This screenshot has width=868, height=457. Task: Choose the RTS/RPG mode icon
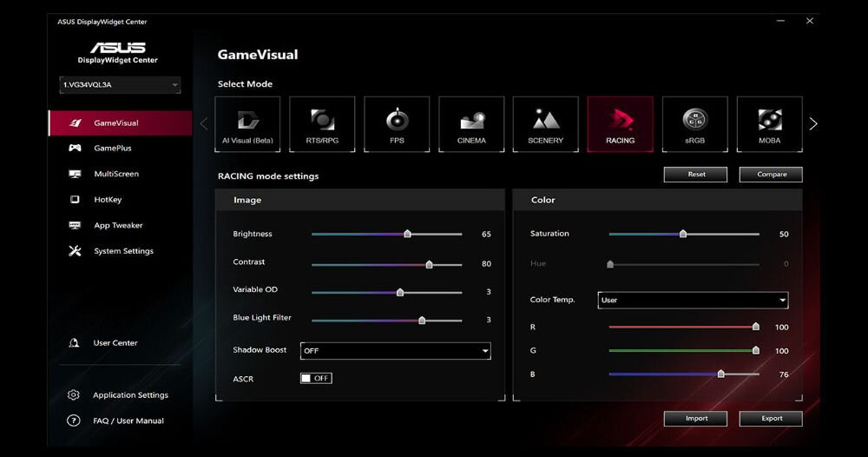click(x=322, y=124)
